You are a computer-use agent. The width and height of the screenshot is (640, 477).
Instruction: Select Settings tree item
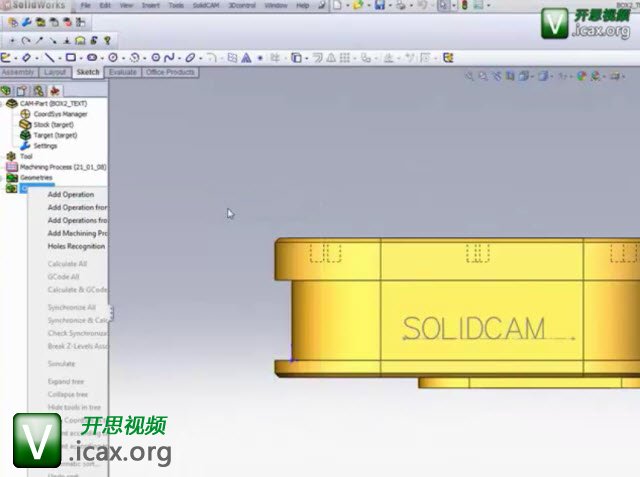pos(45,146)
